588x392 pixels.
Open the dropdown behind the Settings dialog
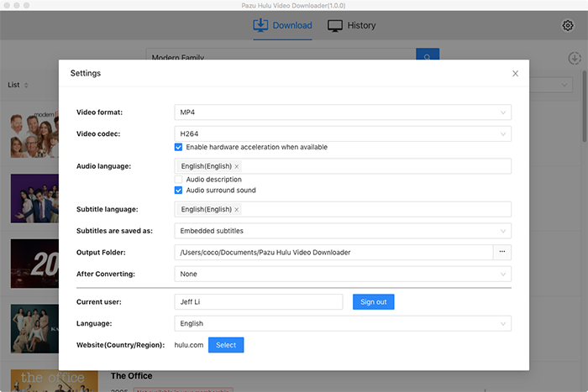tap(551, 85)
